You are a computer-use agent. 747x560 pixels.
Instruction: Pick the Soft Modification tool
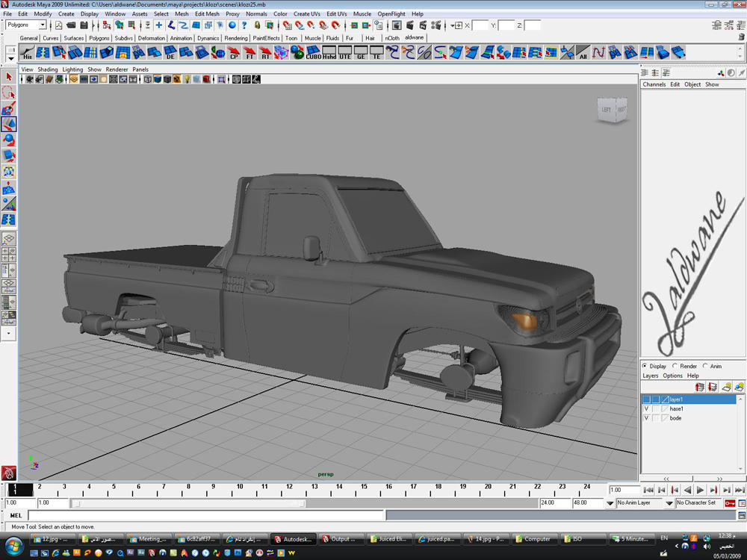pyautogui.click(x=8, y=188)
